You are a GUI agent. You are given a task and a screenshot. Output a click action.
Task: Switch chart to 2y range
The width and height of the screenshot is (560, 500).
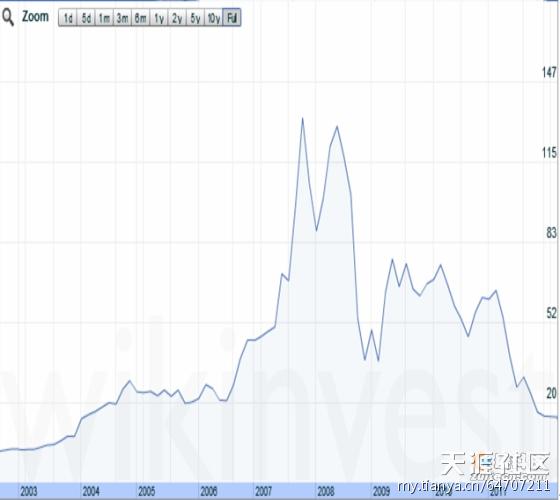177,18
